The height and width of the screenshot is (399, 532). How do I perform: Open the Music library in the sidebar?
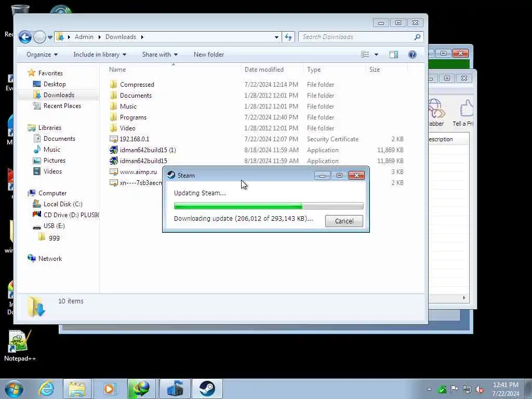click(x=51, y=150)
